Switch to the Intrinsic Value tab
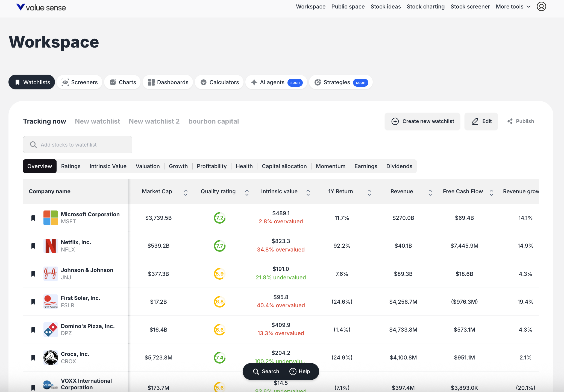 pyautogui.click(x=108, y=166)
